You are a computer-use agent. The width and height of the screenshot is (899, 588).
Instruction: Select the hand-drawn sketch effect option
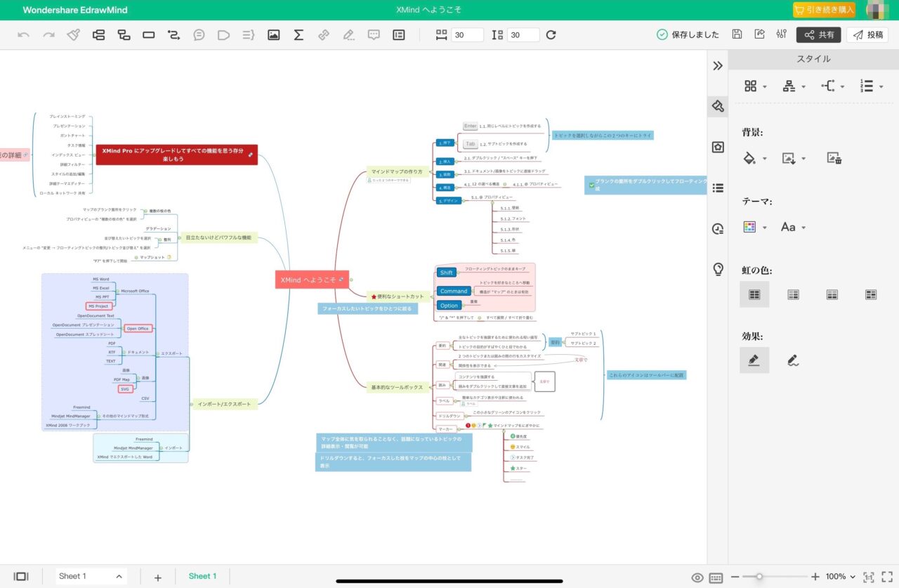pos(793,360)
